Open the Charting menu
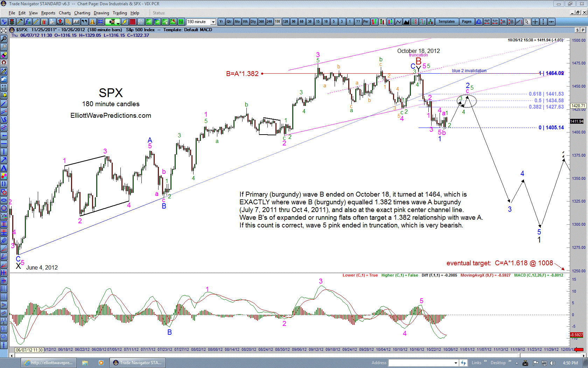Viewport: 588px width, 368px height. click(x=82, y=13)
